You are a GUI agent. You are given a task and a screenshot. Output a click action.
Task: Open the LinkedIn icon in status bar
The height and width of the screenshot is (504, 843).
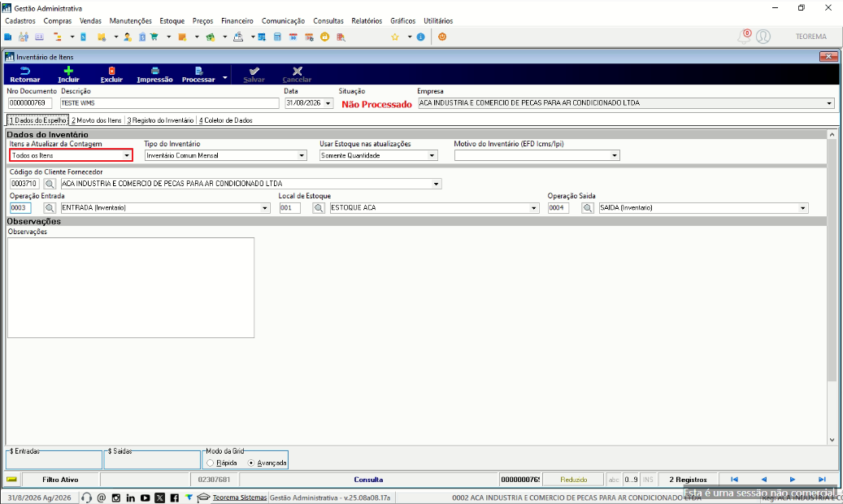130,498
